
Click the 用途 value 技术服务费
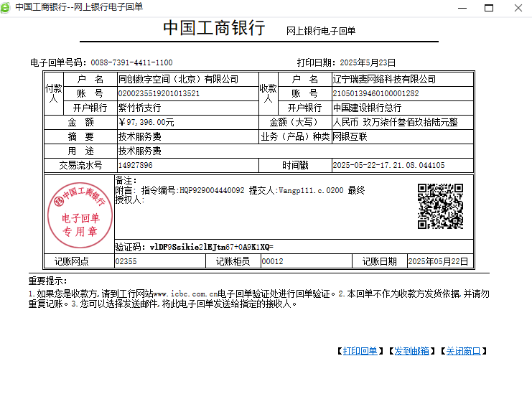[140, 151]
